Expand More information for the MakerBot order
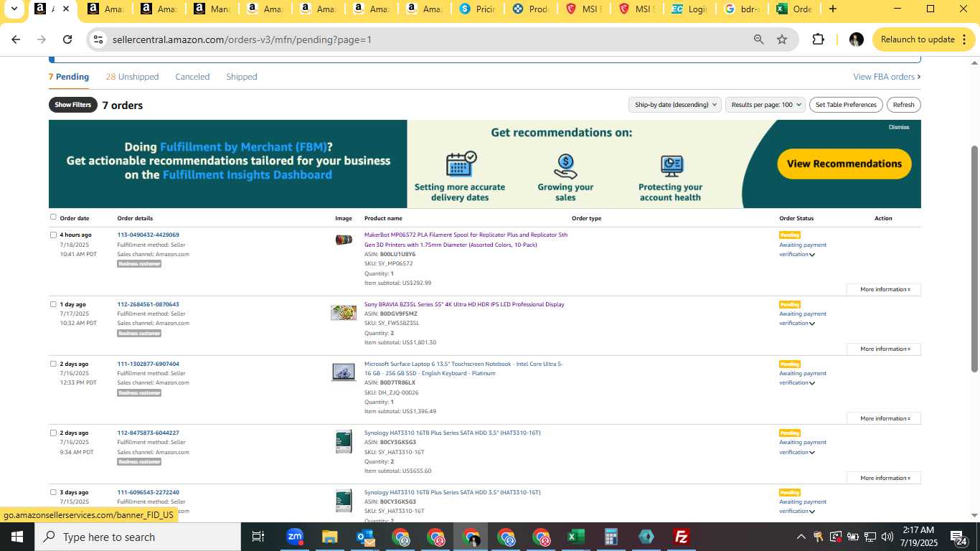 click(884, 289)
